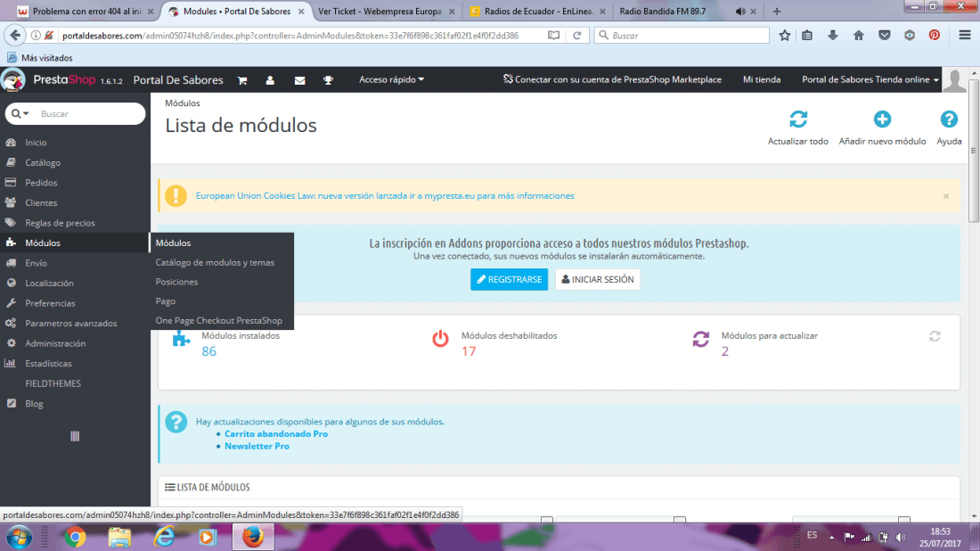
Task: Click the INICIAR SESIÓN button
Action: [598, 280]
